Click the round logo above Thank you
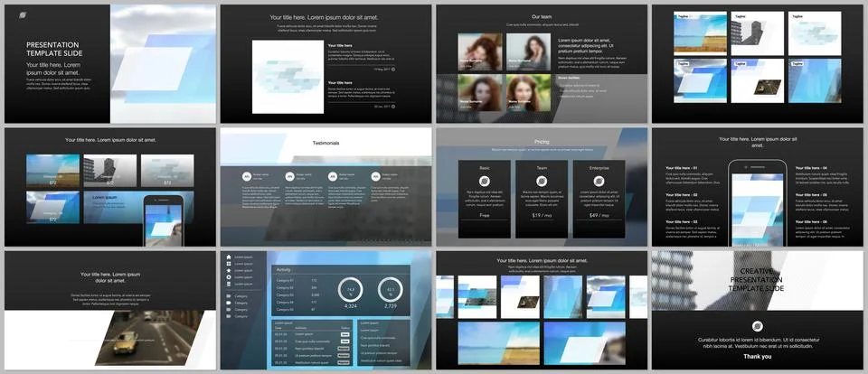Screen dimensions: 868x374 click(x=758, y=326)
